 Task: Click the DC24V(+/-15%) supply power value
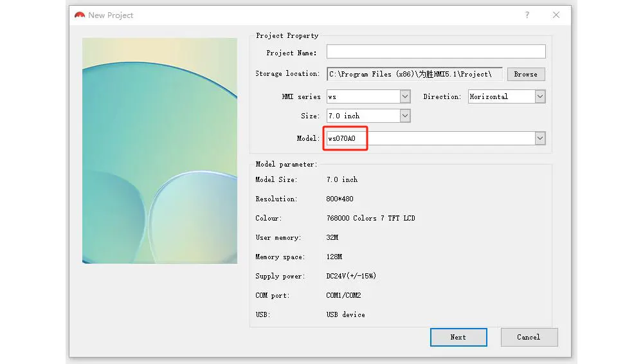coord(351,276)
